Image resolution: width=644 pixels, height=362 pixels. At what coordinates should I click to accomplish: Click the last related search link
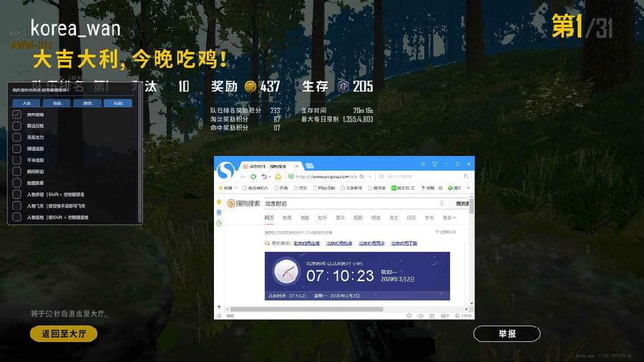tap(404, 243)
